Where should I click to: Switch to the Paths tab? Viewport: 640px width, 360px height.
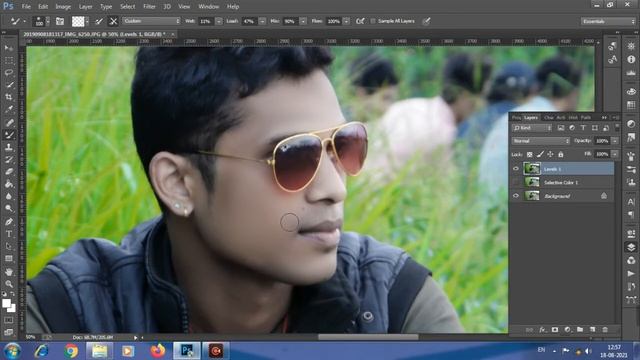pos(586,118)
